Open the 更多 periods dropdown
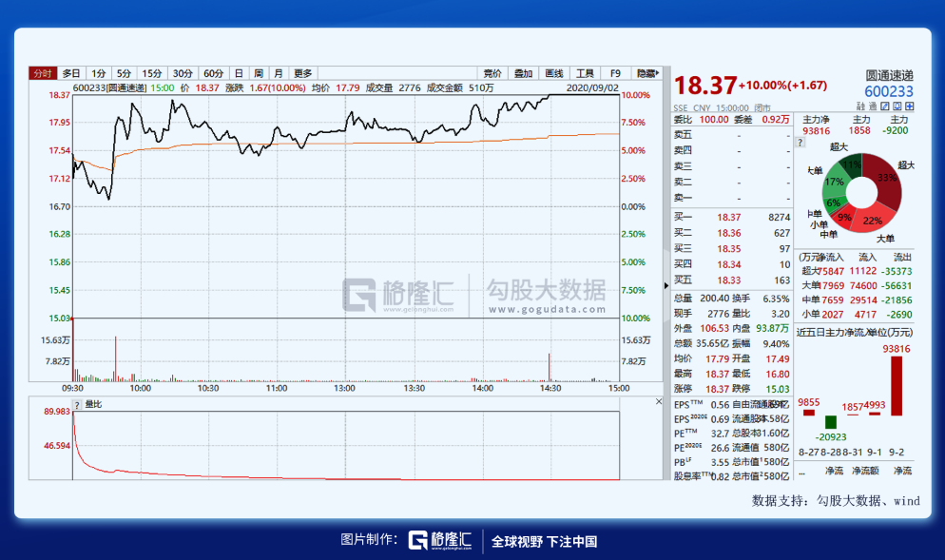The image size is (945, 560). pos(302,73)
